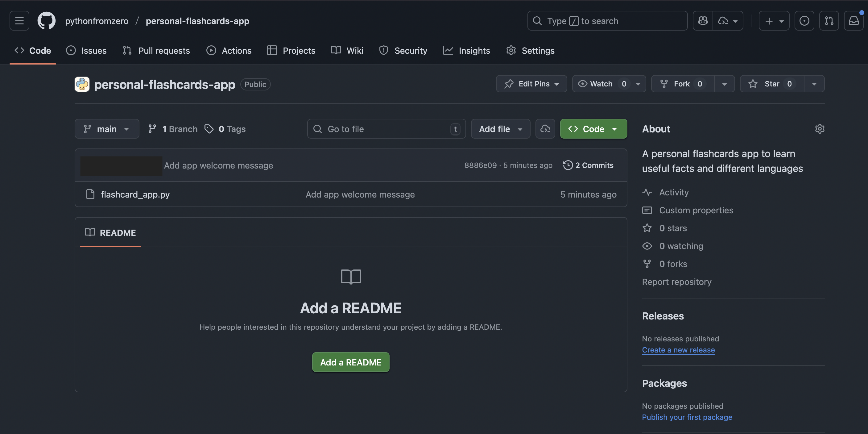Screen dimensions: 868x434
Task: Click the pull requests icon in the header
Action: tap(829, 21)
